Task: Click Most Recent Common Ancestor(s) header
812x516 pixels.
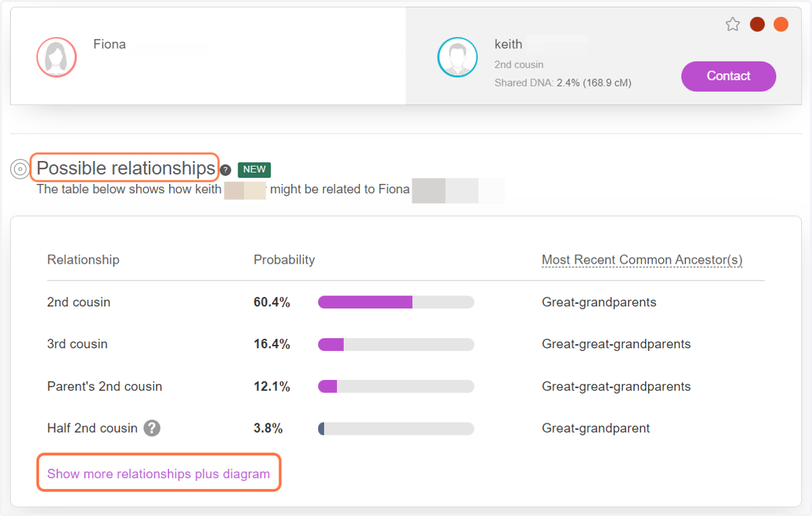Action: point(642,260)
